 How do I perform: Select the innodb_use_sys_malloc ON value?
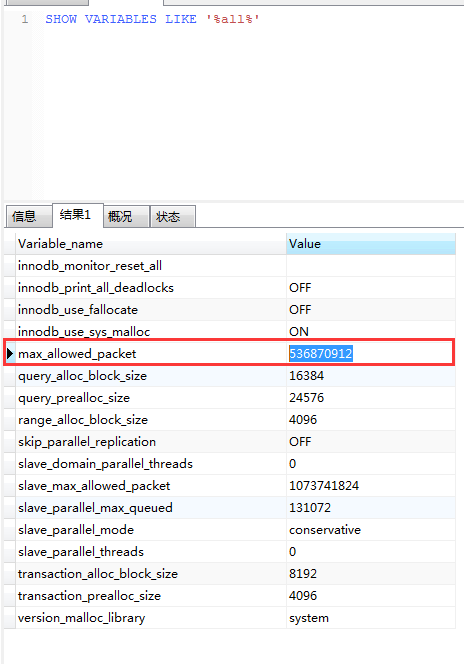point(298,332)
